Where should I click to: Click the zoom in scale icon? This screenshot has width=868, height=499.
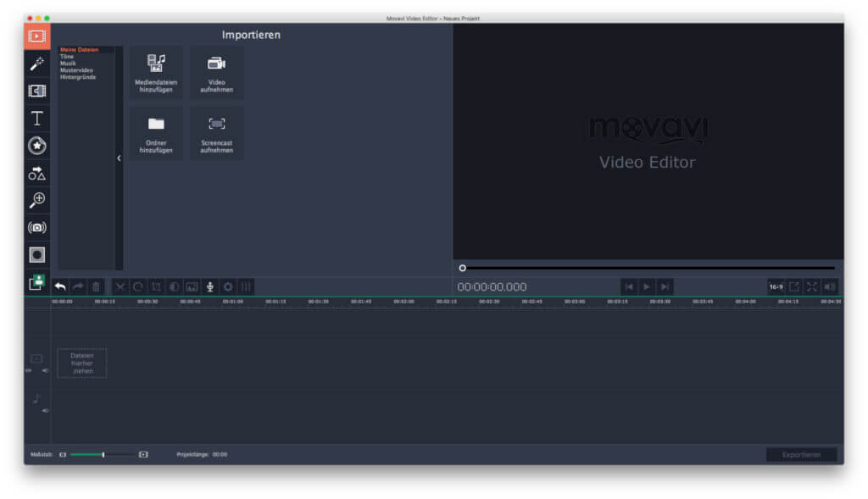click(x=143, y=455)
